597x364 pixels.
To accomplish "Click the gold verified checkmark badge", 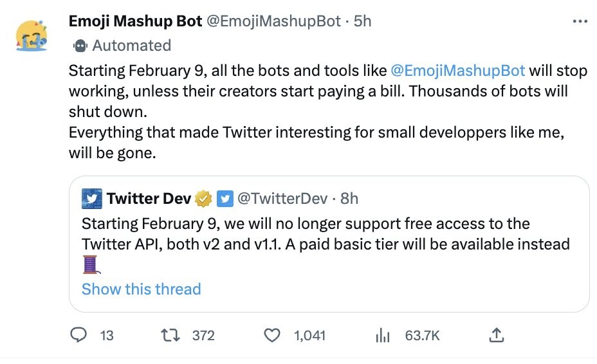I will click(x=204, y=199).
